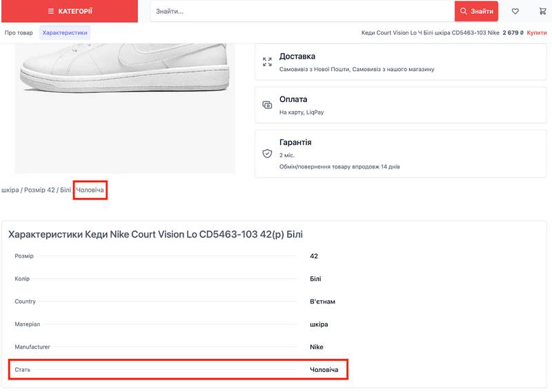Click the Чоловіча tag below the image

click(90, 190)
